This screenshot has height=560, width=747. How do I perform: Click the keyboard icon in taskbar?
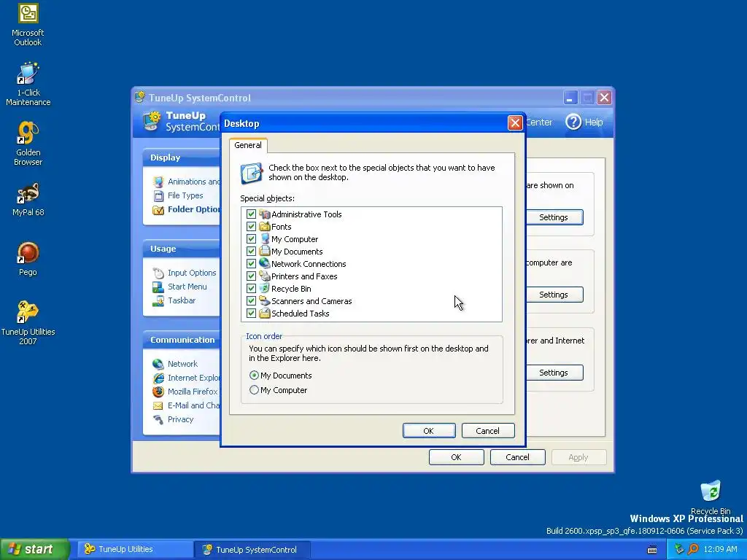pyautogui.click(x=652, y=550)
